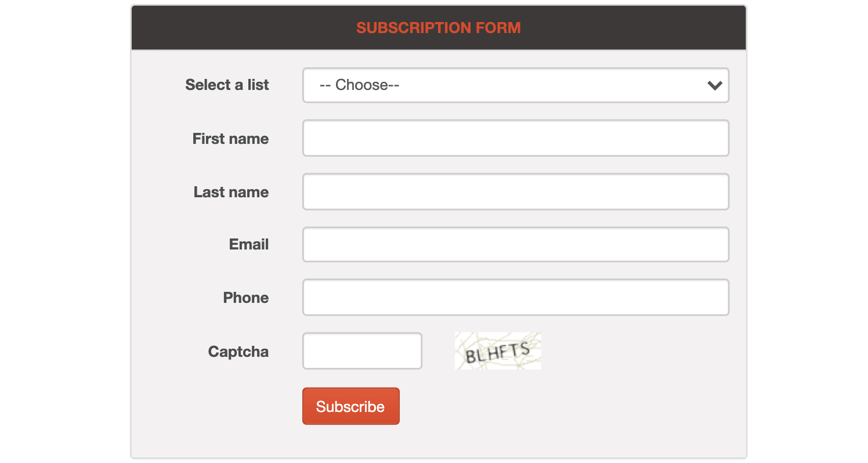
Task: Click into the Email input box
Action: [x=515, y=244]
